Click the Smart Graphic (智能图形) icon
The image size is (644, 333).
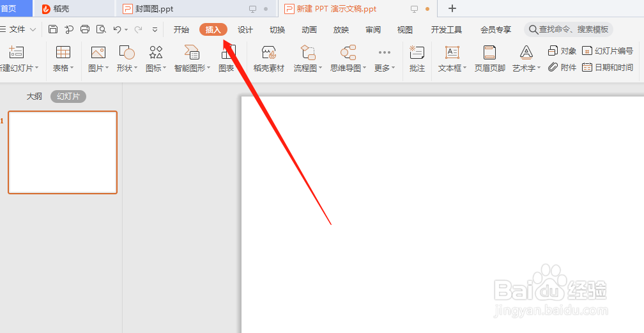click(192, 52)
